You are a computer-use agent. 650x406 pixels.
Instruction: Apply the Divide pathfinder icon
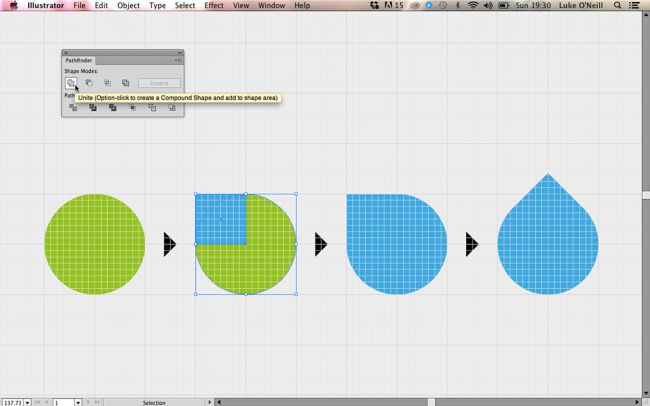[72, 108]
